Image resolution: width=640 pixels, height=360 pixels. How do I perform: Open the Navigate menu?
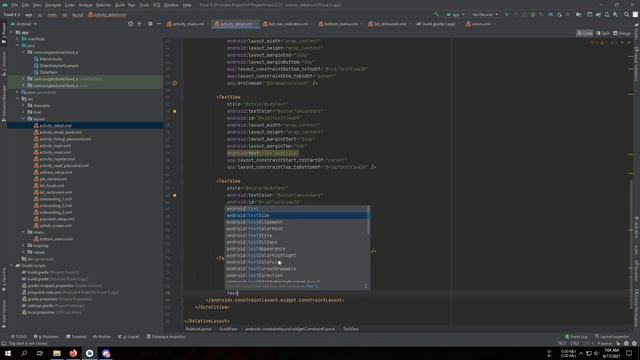(53, 5)
